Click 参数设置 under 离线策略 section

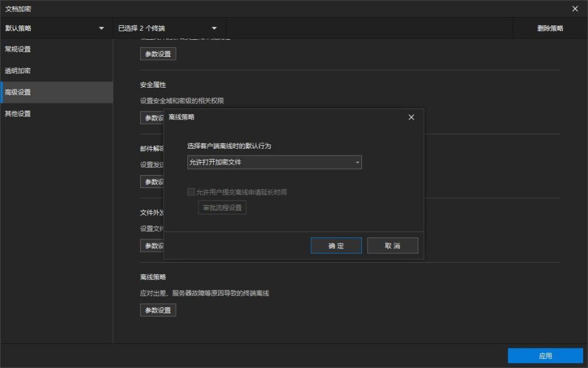(x=158, y=310)
